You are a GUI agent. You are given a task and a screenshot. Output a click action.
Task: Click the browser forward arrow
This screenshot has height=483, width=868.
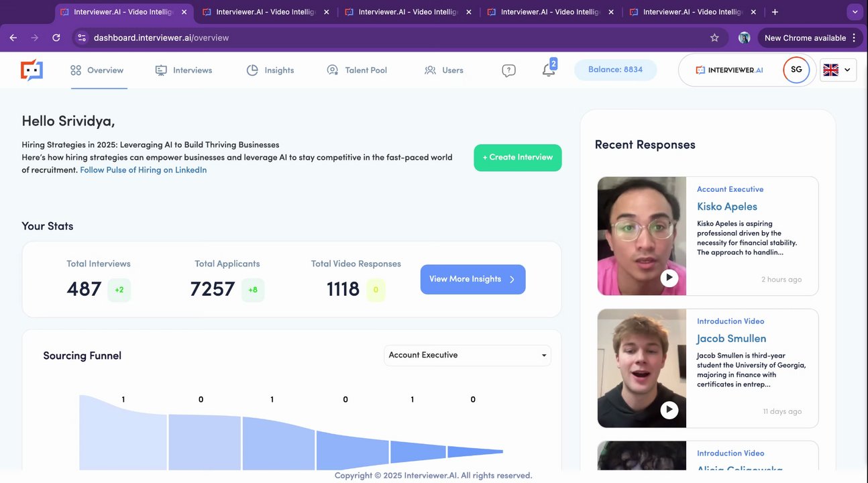35,38
